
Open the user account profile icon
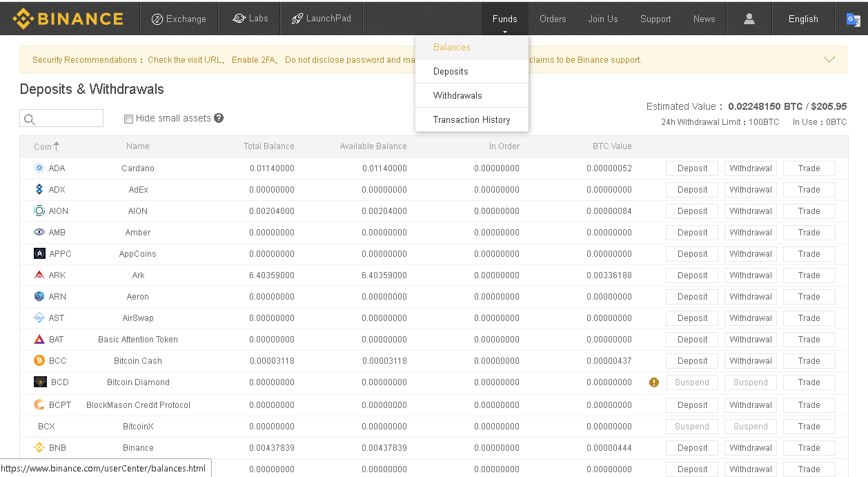point(749,19)
